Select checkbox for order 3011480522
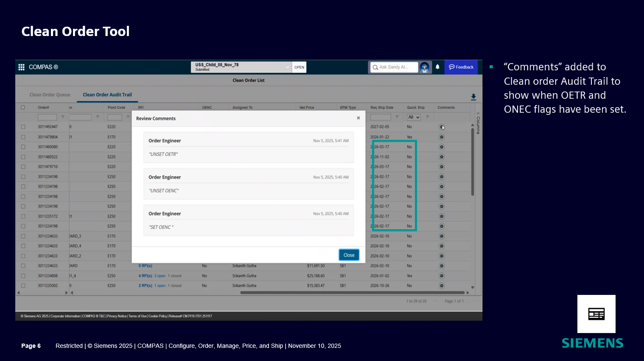 [x=23, y=157]
